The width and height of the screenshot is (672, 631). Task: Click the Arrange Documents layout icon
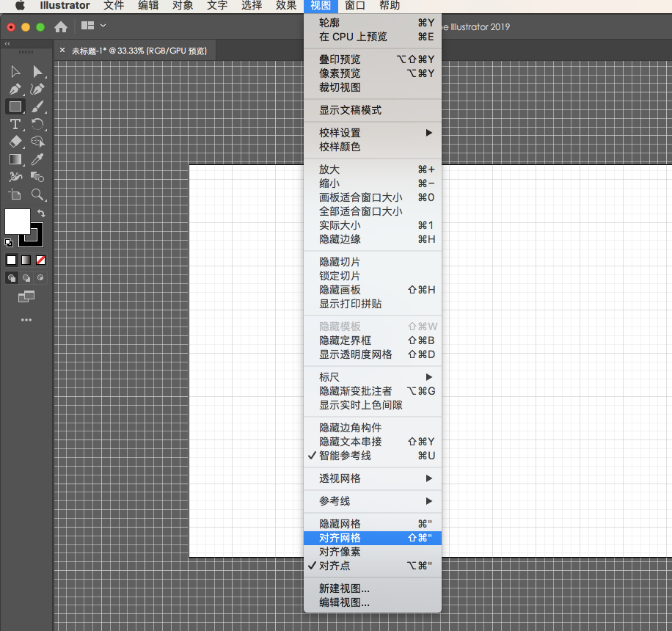coord(87,26)
